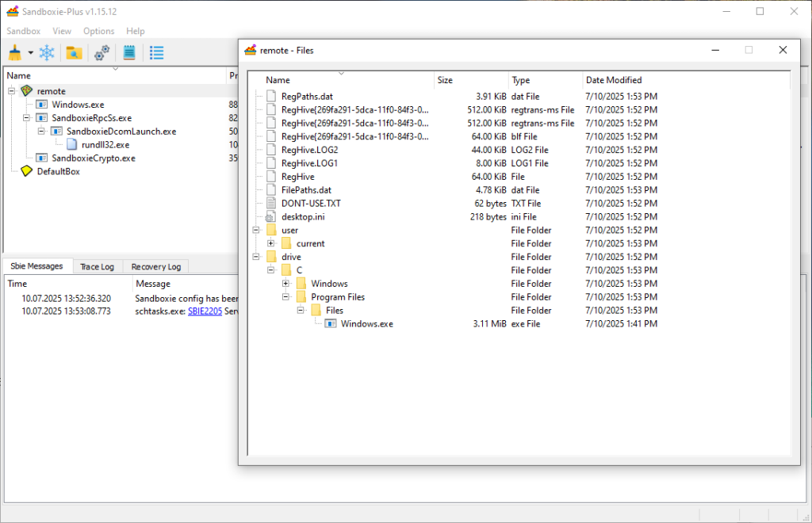Collapse the SandboxieRpcSs.exe process node

(x=26, y=118)
